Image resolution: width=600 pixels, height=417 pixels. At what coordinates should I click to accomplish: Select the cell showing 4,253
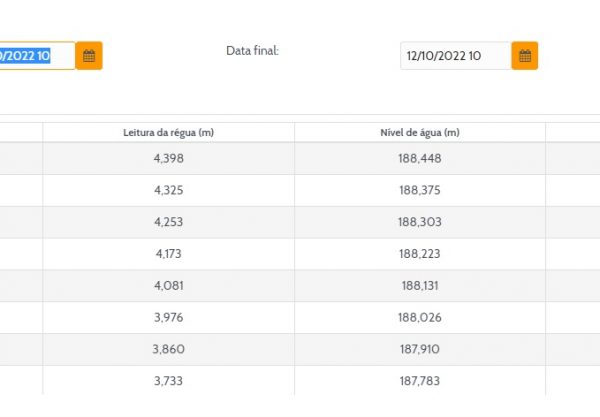pyautogui.click(x=168, y=222)
